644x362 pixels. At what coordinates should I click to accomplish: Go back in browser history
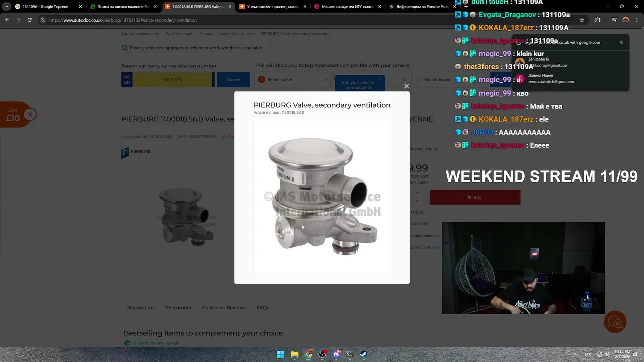7,20
